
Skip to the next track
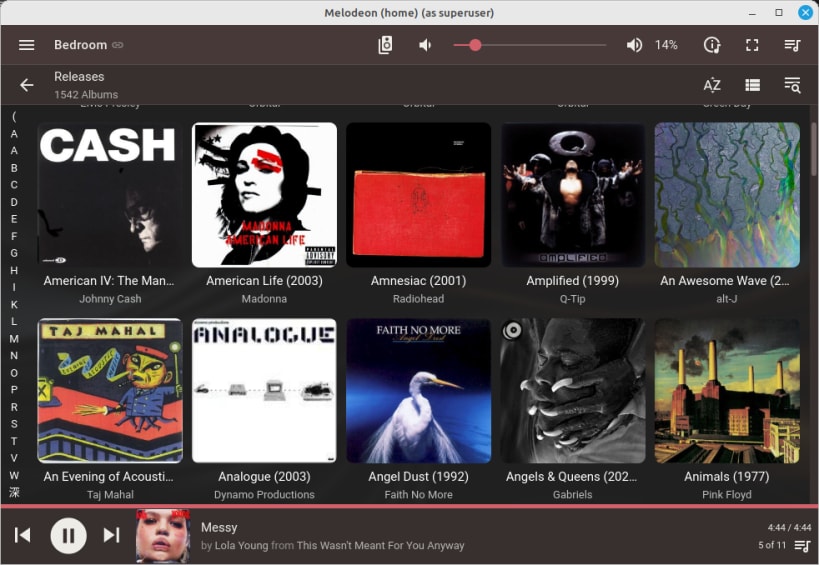111,535
